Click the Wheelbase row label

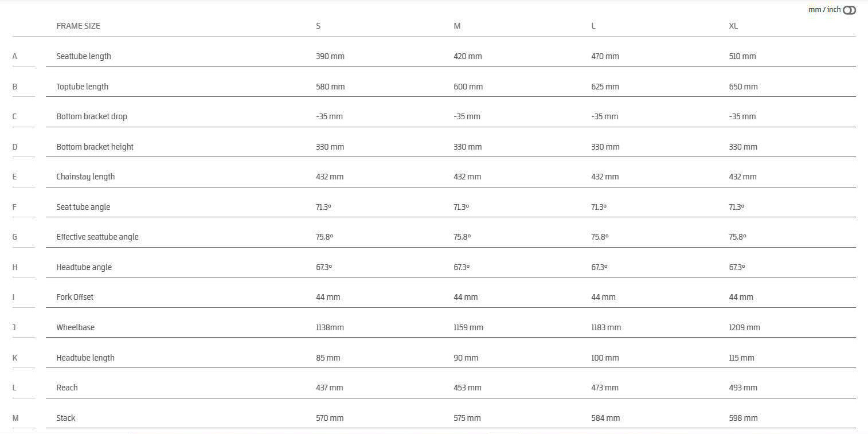(x=75, y=327)
